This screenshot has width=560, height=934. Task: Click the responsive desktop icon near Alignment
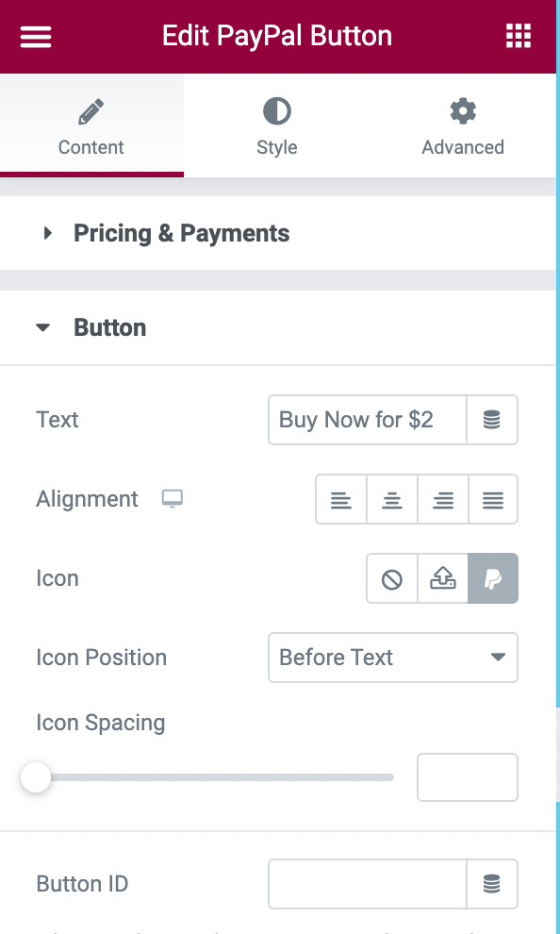point(173,499)
